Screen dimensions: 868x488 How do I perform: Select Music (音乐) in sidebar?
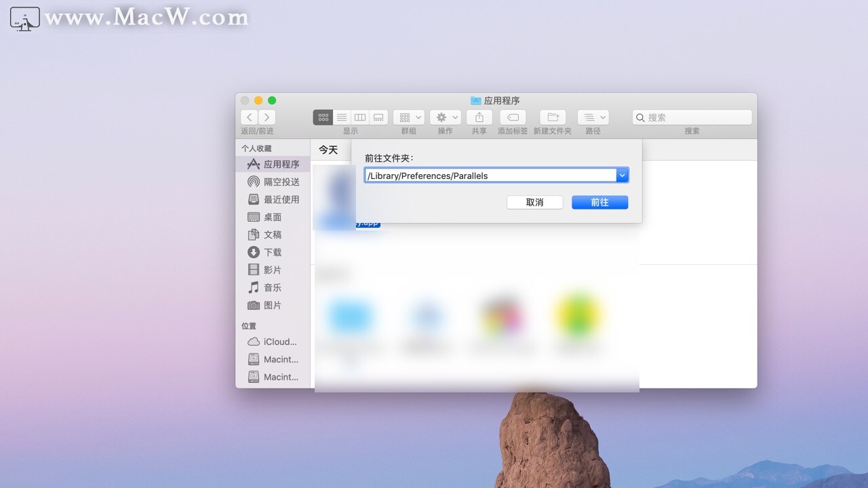[x=273, y=287]
